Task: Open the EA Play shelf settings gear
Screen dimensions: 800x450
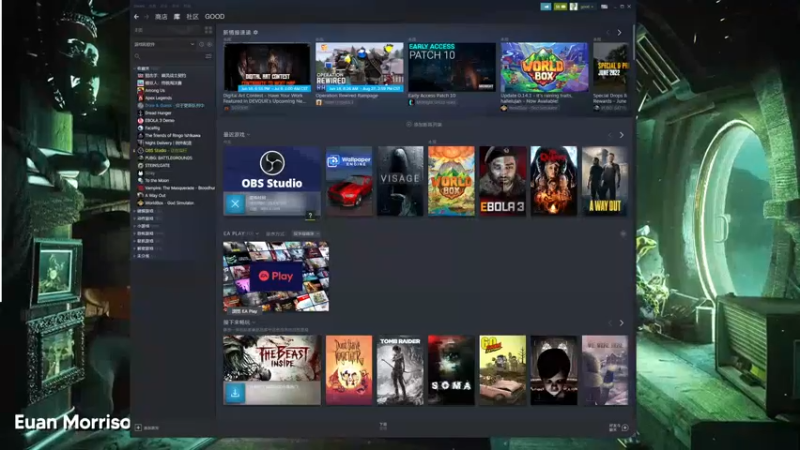Action: click(623, 234)
